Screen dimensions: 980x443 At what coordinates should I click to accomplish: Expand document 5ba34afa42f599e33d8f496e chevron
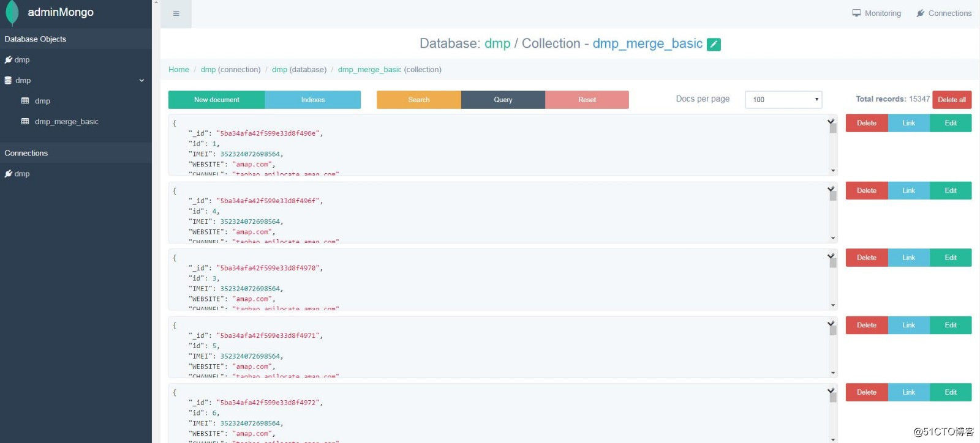831,121
